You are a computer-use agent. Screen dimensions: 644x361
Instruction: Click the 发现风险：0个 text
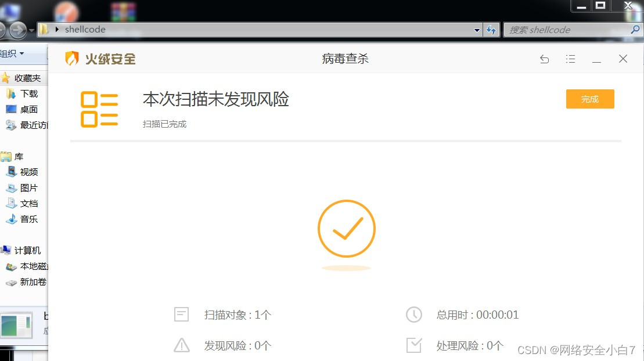point(238,346)
